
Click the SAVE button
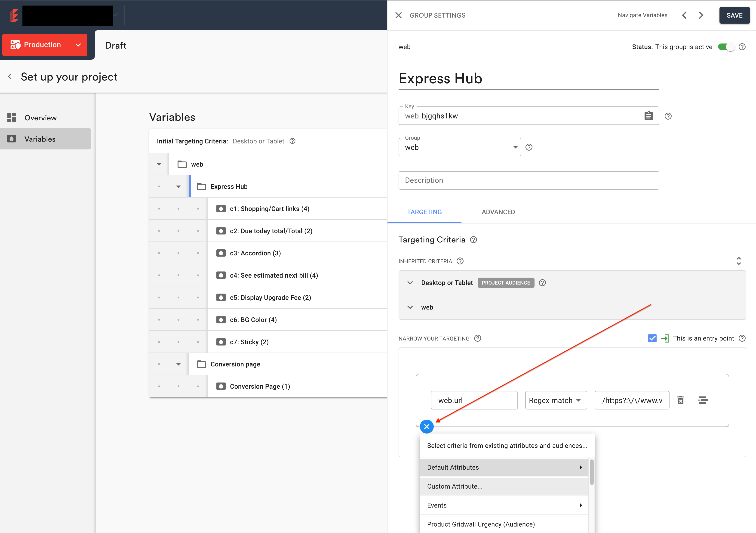734,15
